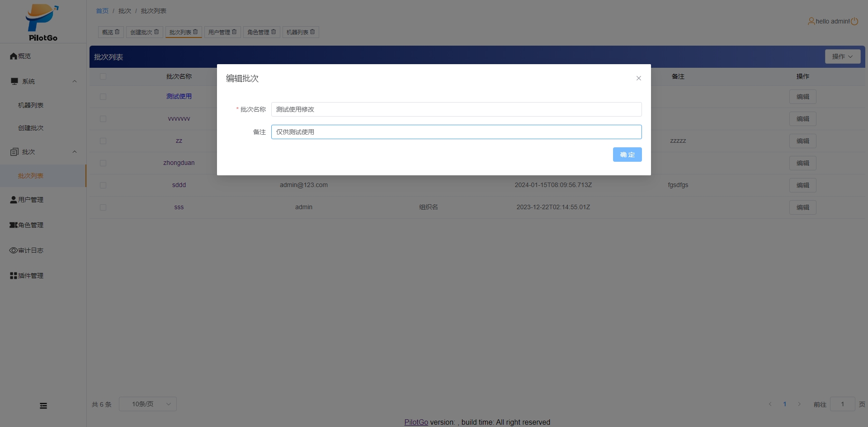Toggle sidebar collapse hamburger icon
868x427 pixels.
(43, 406)
